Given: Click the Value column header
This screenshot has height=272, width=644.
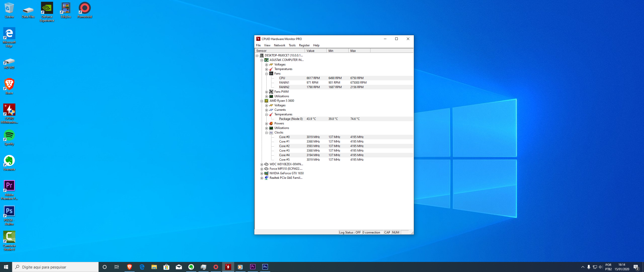Looking at the screenshot, I should click(316, 51).
